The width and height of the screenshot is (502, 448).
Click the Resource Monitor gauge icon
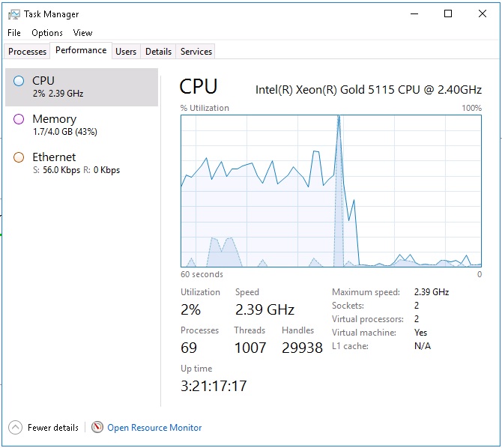[97, 427]
